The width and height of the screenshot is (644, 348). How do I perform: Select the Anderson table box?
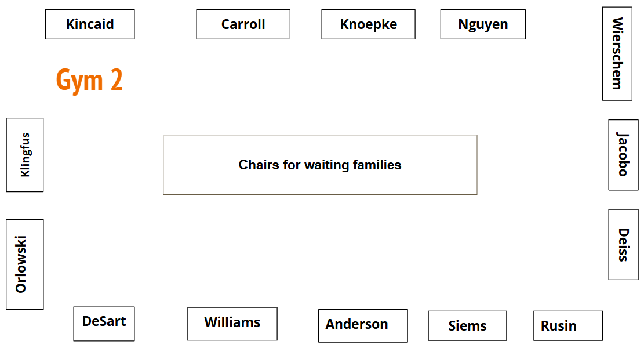point(362,325)
